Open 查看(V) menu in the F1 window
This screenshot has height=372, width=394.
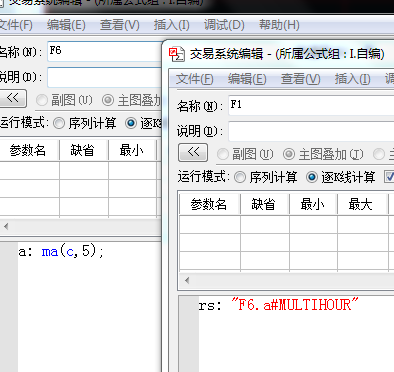300,79
